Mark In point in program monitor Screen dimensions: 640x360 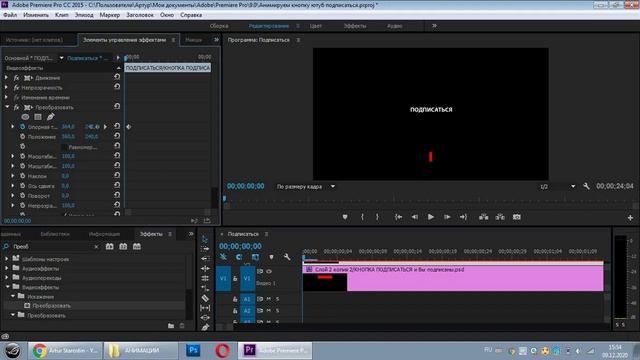[x=362, y=217]
